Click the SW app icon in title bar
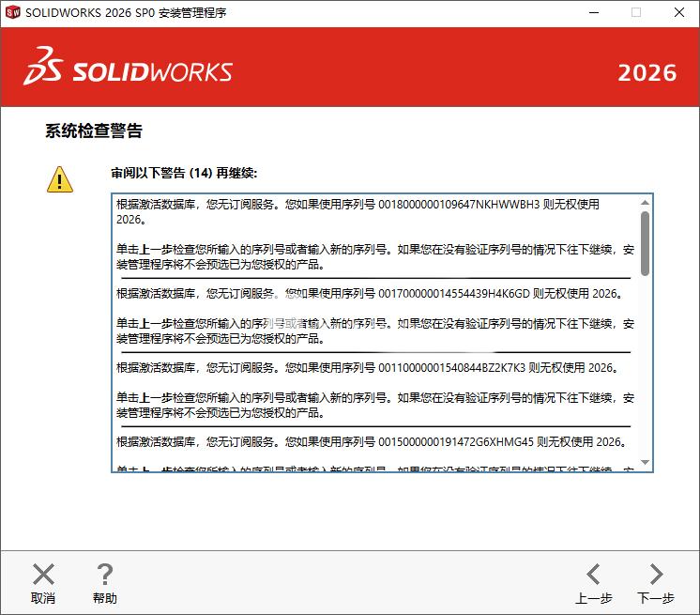This screenshot has height=615, width=700. 13,13
